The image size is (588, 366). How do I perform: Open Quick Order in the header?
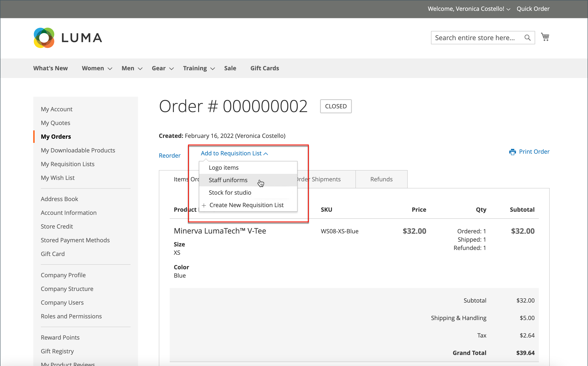click(533, 9)
